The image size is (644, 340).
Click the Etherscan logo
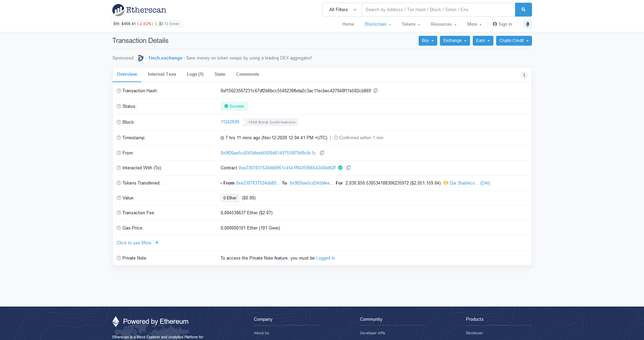[139, 10]
